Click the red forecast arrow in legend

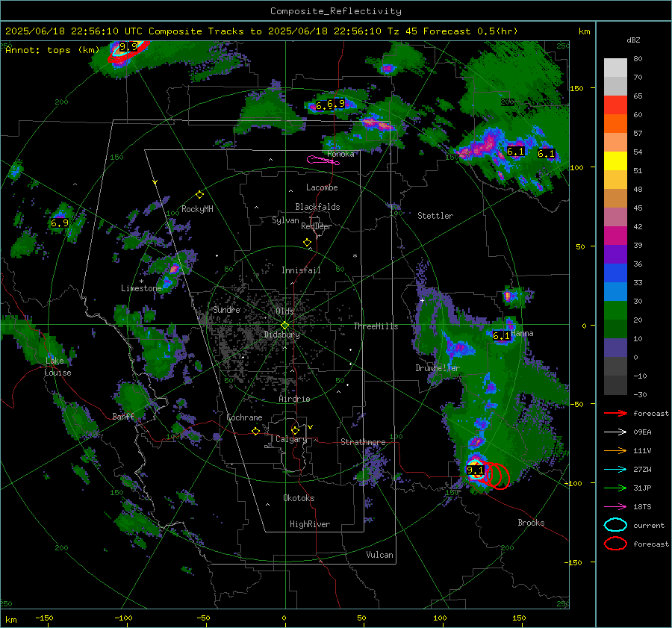coord(615,414)
